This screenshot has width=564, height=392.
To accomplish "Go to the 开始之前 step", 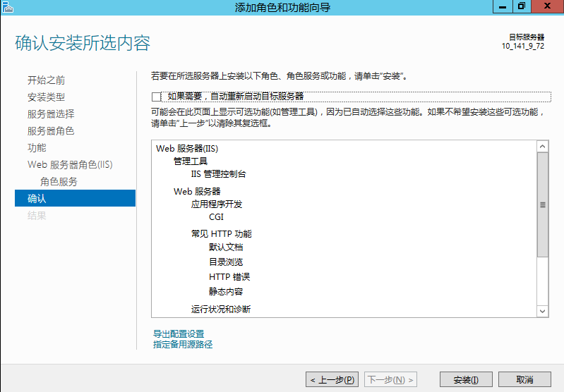I will click(47, 80).
